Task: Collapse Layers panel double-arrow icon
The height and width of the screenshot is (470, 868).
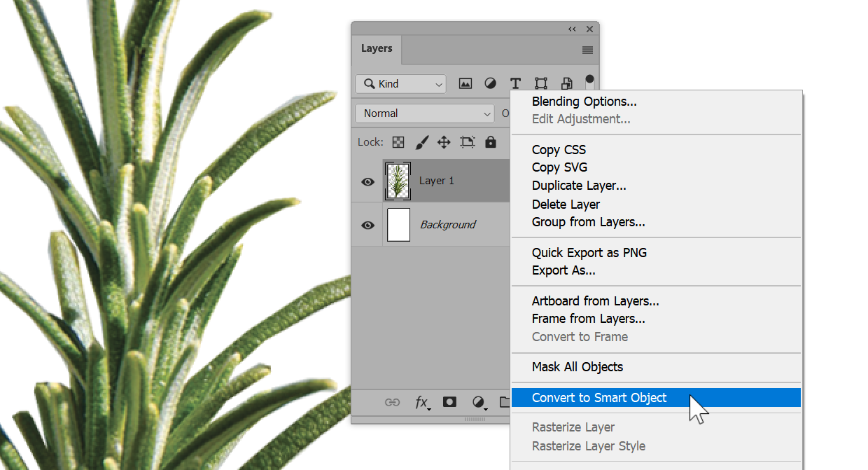Action: click(x=572, y=29)
